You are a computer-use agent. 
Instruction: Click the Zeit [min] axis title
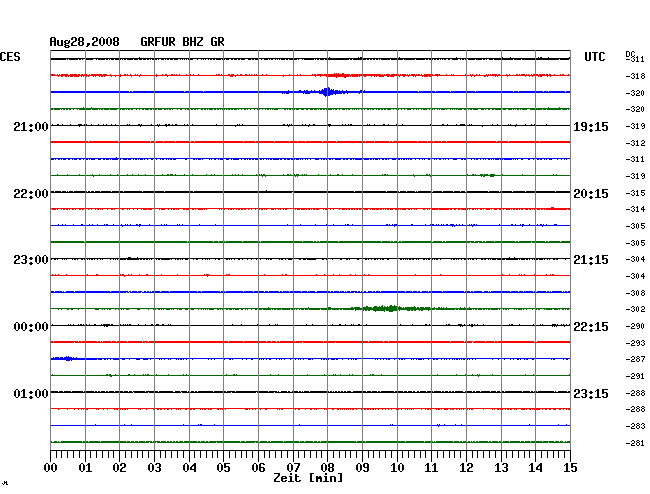pyautogui.click(x=308, y=478)
